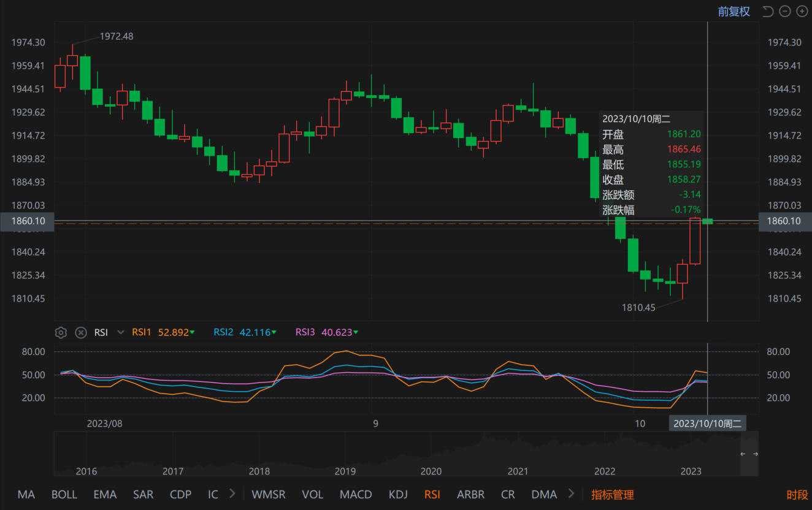
Task: Close the RSI indicator panel with X icon
Action: (81, 333)
